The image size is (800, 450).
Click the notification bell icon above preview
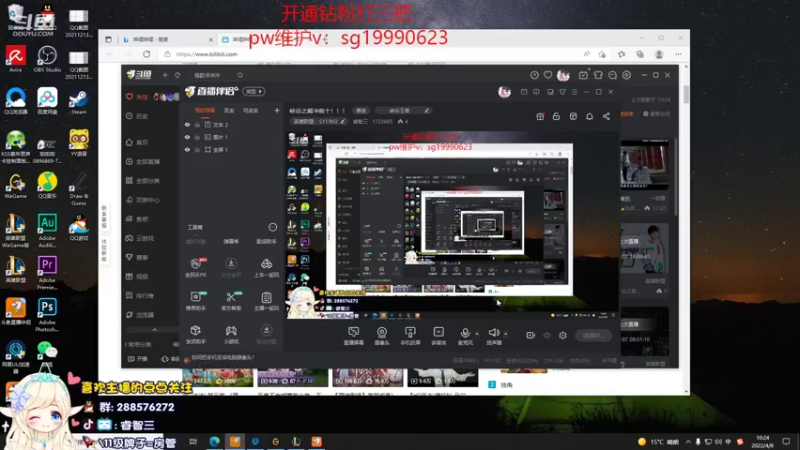point(589,116)
